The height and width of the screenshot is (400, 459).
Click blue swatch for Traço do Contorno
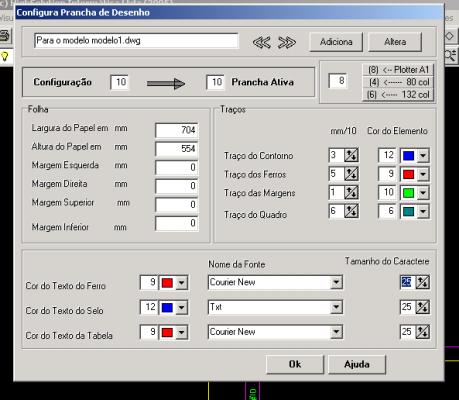click(x=408, y=156)
